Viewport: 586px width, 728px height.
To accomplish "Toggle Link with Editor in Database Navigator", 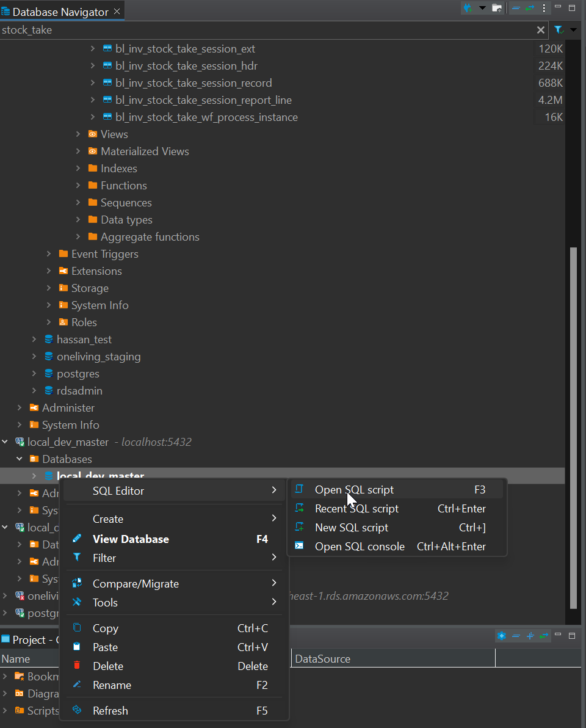I will (530, 8).
